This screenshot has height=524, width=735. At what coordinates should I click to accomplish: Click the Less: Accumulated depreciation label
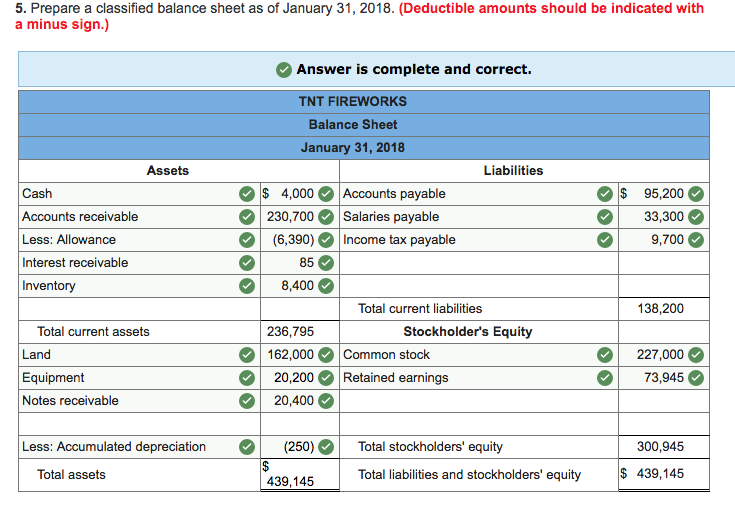tap(114, 447)
